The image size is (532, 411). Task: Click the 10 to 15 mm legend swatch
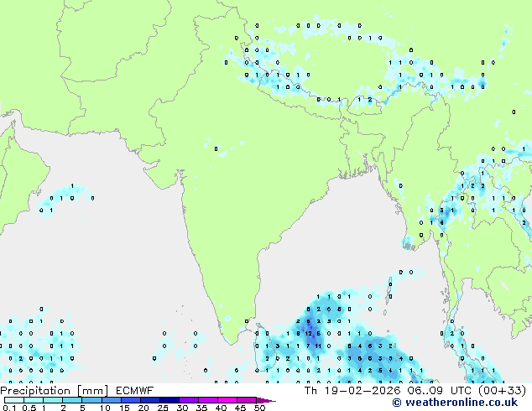pos(111,400)
